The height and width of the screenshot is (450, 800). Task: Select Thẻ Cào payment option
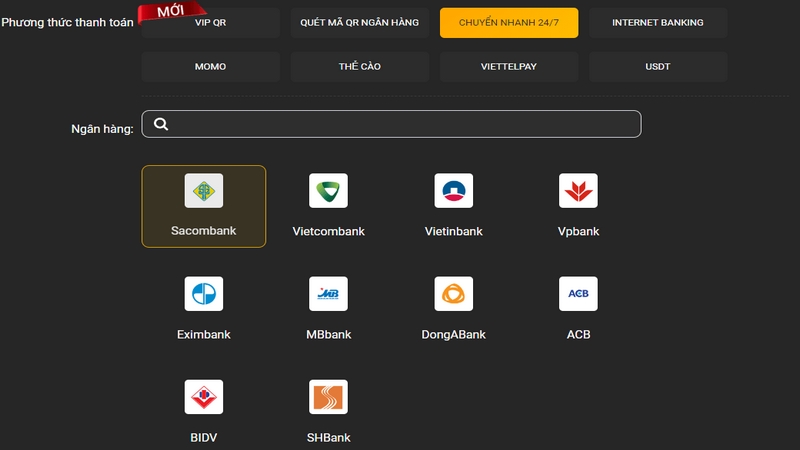(x=360, y=67)
